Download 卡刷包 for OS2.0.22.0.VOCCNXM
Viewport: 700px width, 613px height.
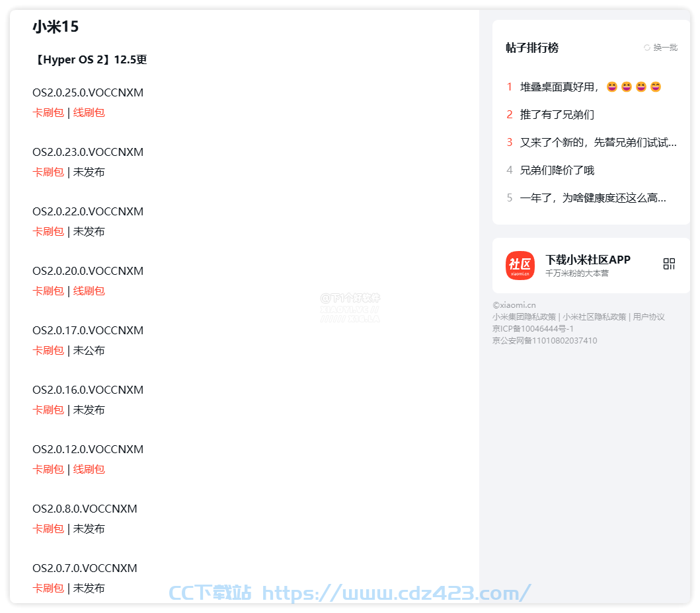coord(48,231)
